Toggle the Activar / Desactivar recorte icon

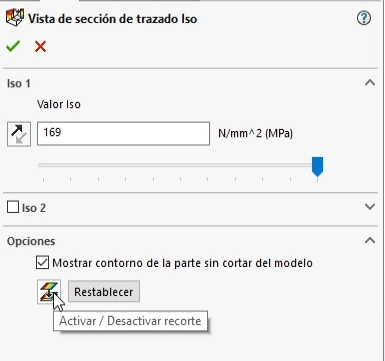pos(49,292)
